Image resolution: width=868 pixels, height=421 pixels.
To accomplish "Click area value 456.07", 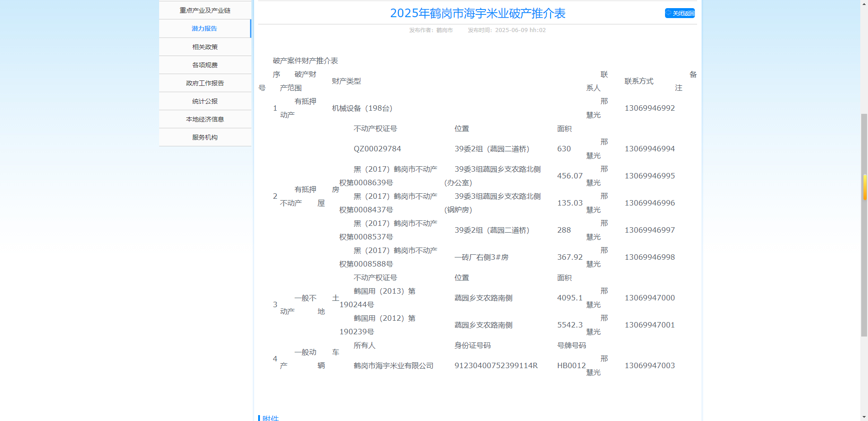I will click(x=570, y=176).
